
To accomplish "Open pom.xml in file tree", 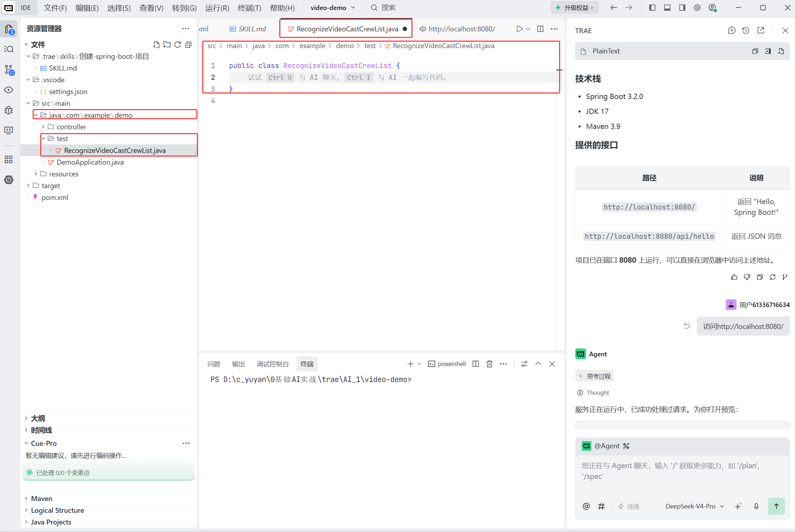I will pos(55,197).
